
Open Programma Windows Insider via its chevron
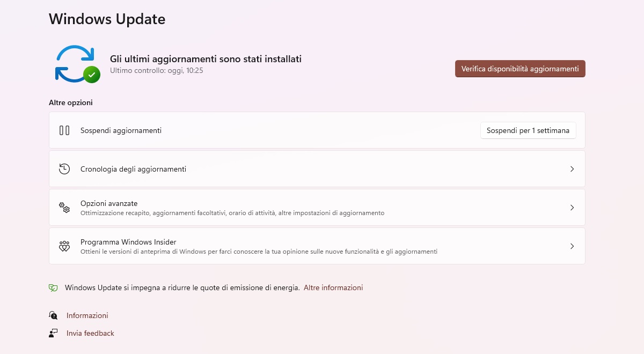pos(572,246)
